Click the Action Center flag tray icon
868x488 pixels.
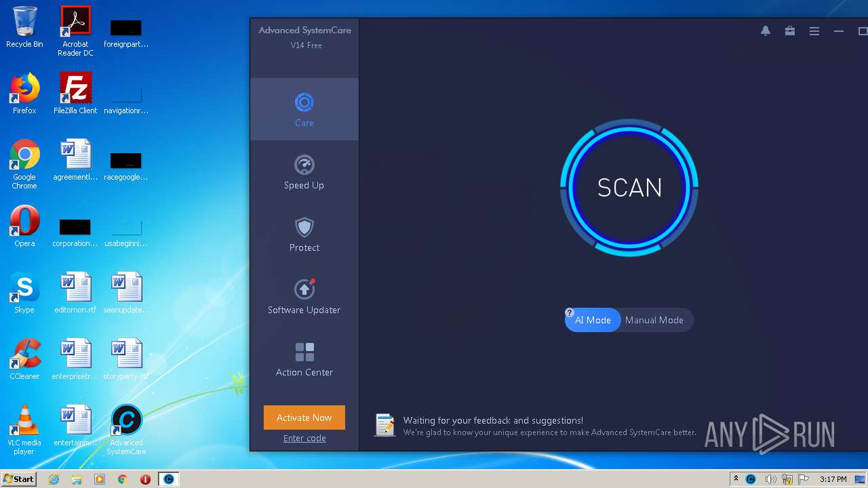[804, 479]
